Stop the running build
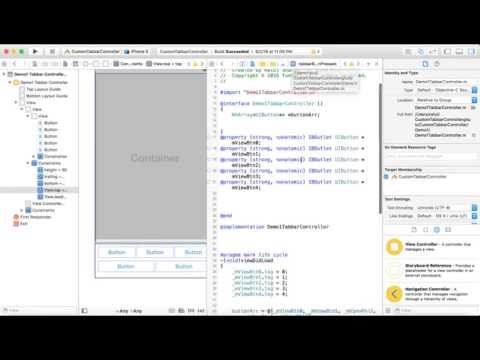 pos(52,52)
